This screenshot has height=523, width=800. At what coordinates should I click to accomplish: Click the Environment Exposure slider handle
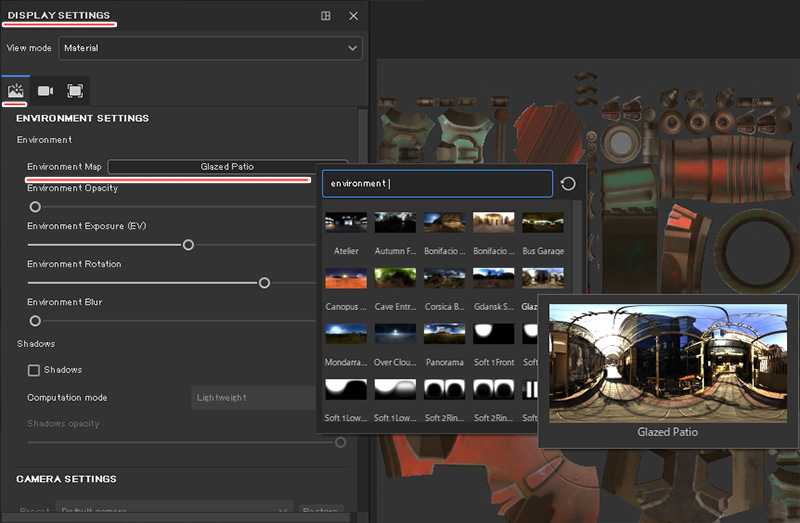click(x=188, y=245)
